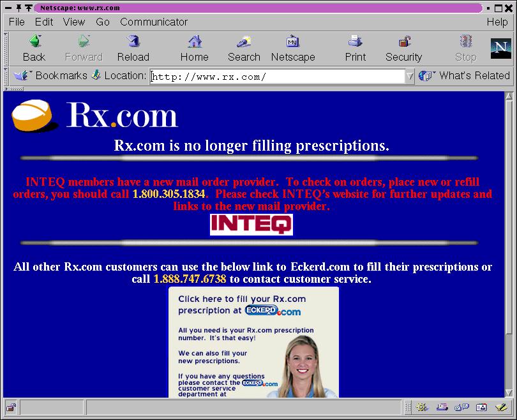
Task: Open Navigator from component bar
Action: [x=422, y=408]
